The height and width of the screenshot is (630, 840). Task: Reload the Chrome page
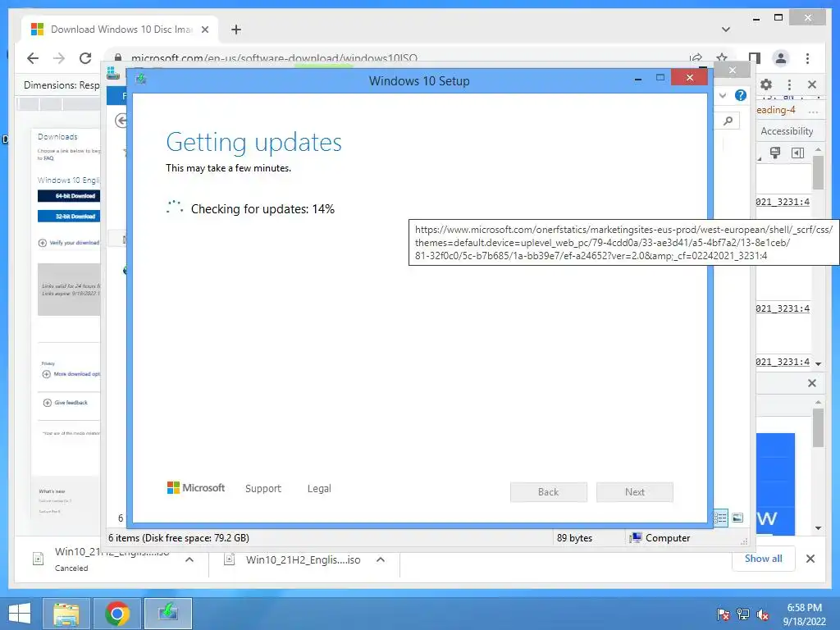tap(85, 58)
